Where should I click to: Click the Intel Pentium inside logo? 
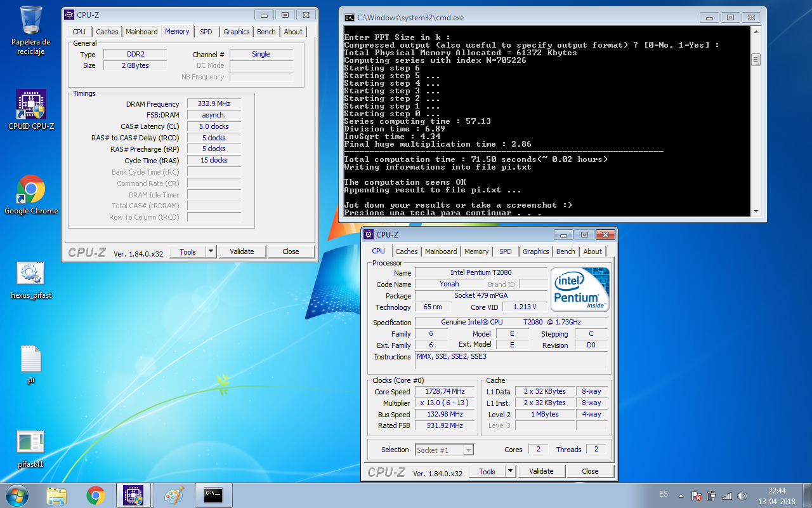(x=580, y=289)
